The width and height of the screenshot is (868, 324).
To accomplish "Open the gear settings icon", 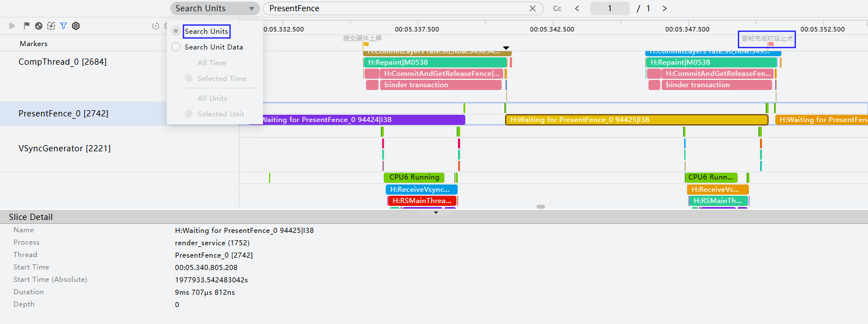I will (x=76, y=26).
